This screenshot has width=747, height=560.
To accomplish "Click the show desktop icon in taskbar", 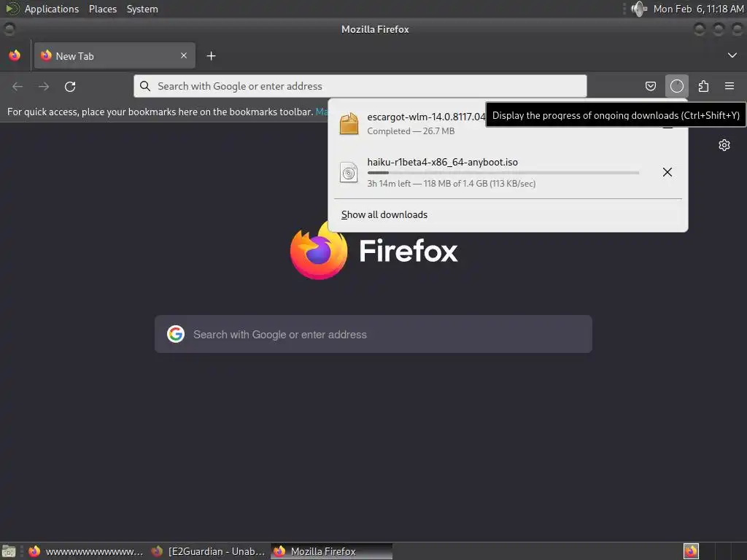I will tap(9, 551).
